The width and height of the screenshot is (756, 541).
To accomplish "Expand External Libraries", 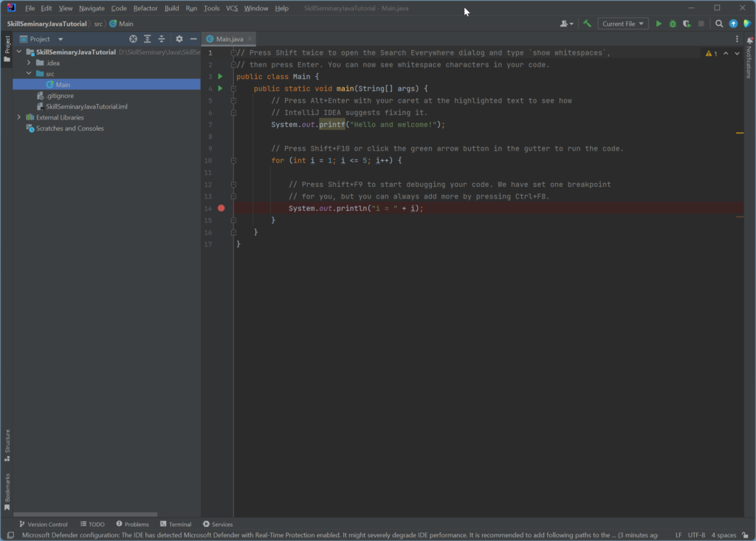I will 19,117.
